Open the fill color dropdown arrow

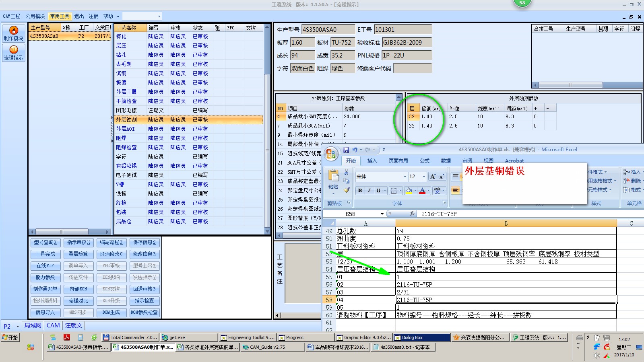(415, 191)
